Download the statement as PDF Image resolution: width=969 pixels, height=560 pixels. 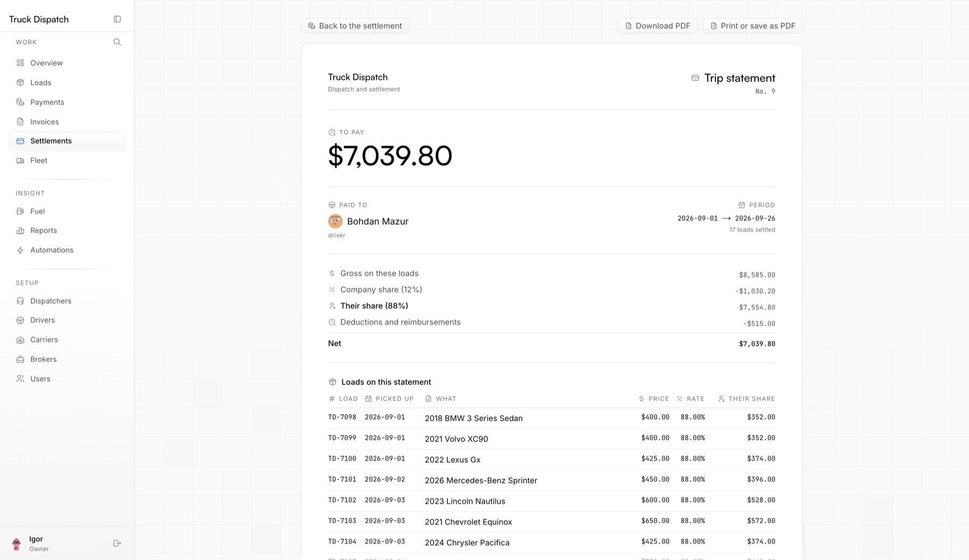click(657, 26)
